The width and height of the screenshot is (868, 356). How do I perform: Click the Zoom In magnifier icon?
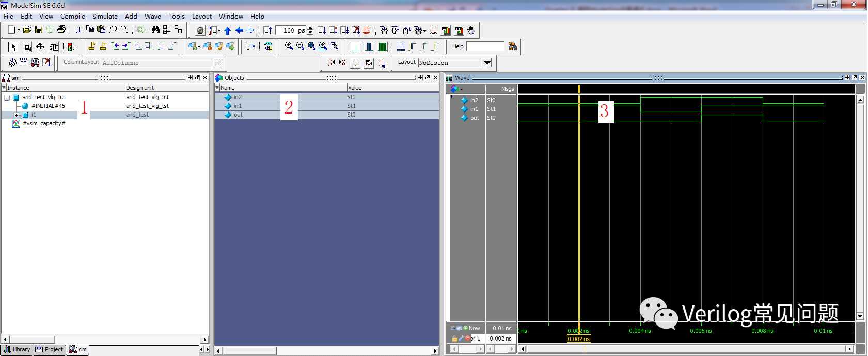tap(289, 46)
